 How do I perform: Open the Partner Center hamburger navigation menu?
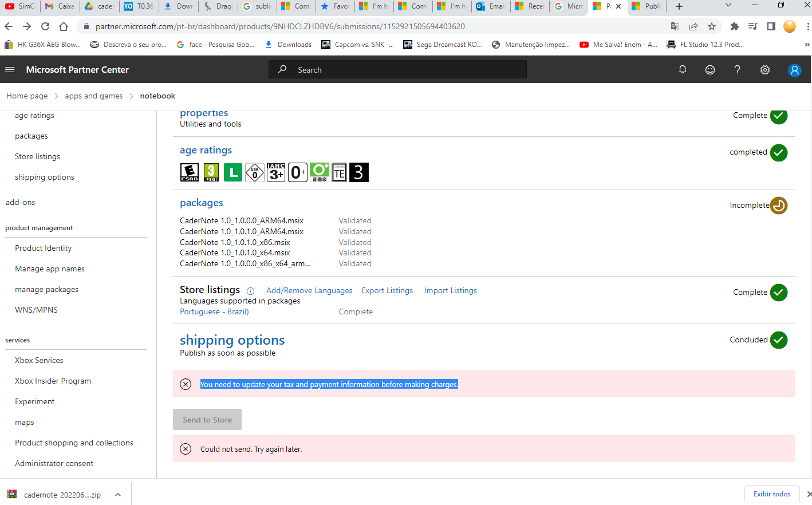pos(9,69)
